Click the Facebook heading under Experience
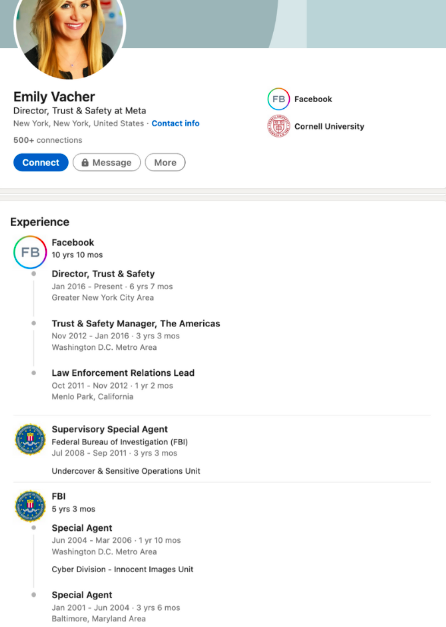The image size is (446, 627). click(x=73, y=242)
